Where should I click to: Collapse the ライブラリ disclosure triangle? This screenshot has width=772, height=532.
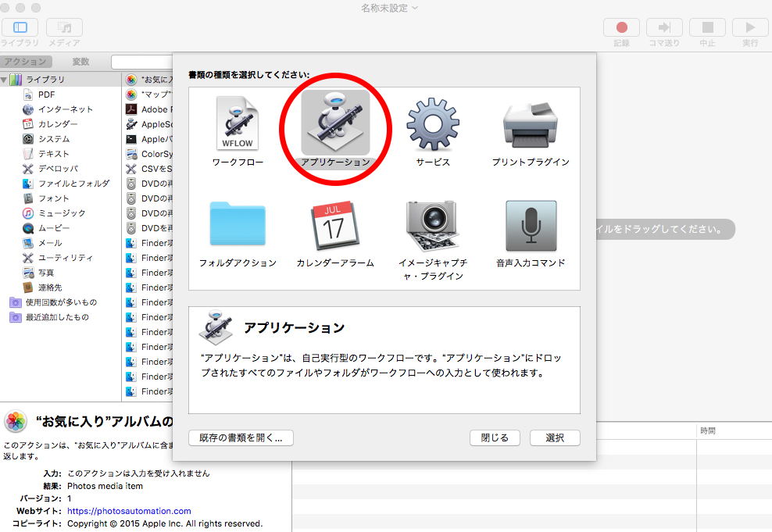[x=5, y=80]
